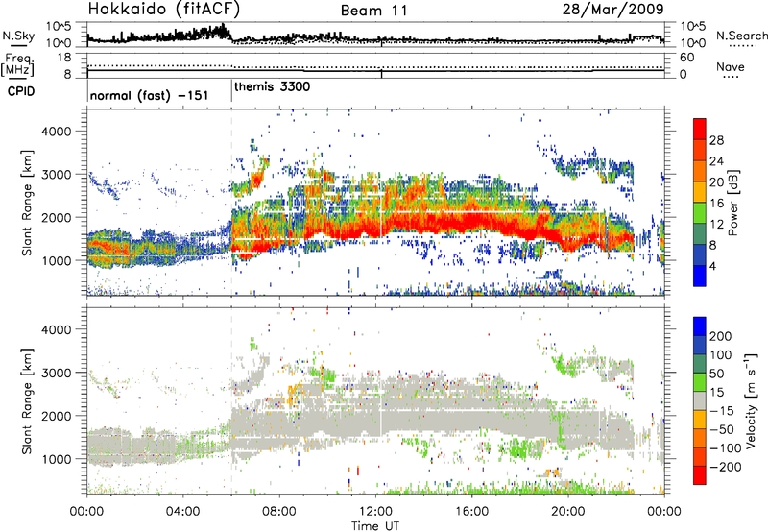Image resolution: width=768 pixels, height=532 pixels.
Task: Click 'Slant Range [km]' label of velocity panel
Action: point(27,400)
